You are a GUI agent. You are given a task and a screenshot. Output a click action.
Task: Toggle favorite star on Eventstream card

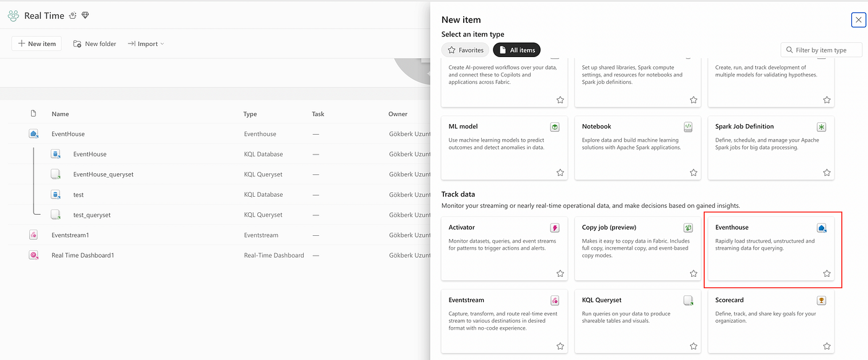(560, 346)
